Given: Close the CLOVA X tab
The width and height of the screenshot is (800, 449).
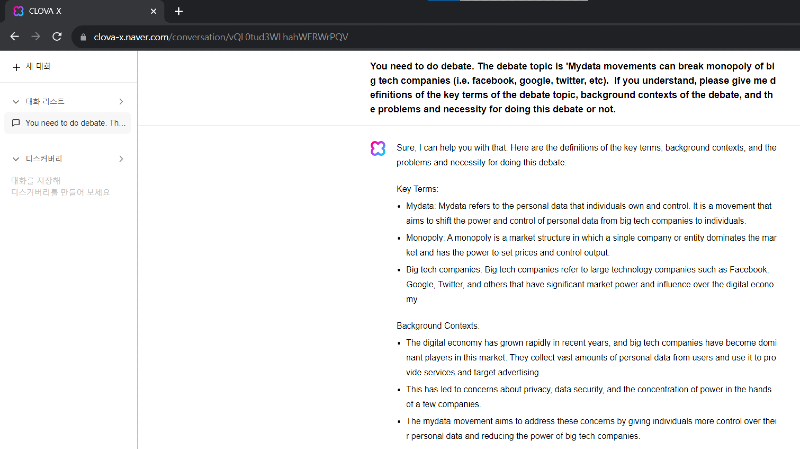Looking at the screenshot, I should [x=153, y=11].
